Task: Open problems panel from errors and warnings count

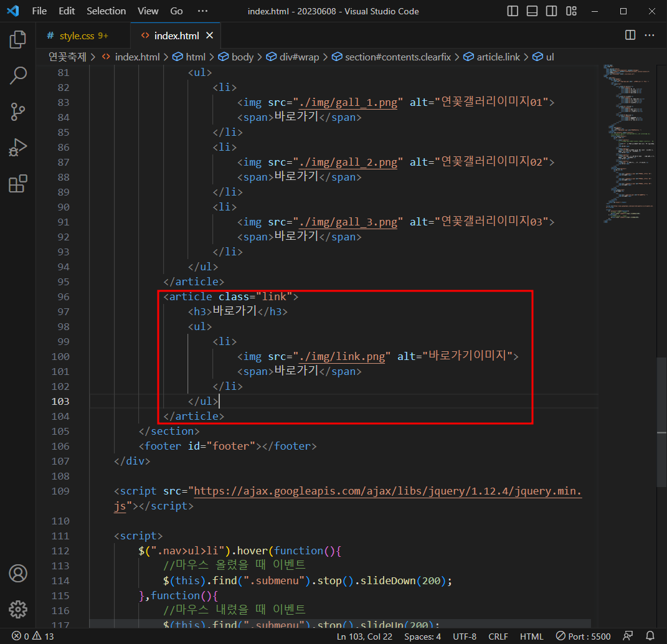Action: (x=33, y=637)
